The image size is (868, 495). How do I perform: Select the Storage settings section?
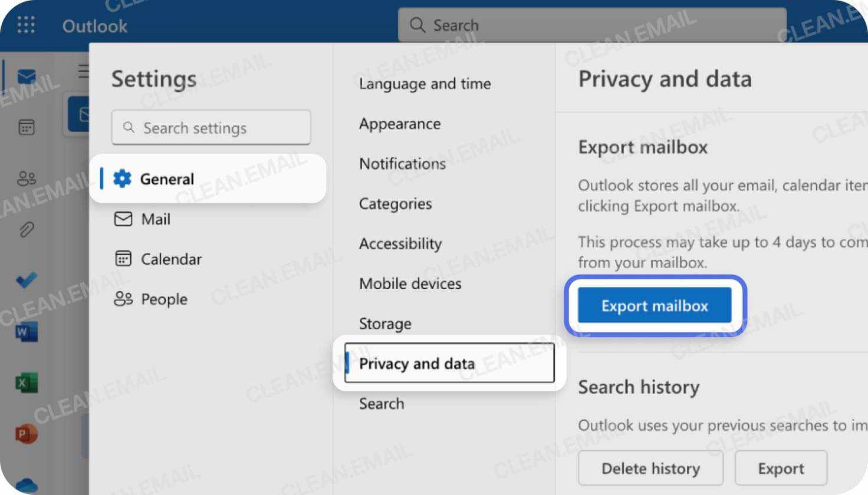click(385, 324)
